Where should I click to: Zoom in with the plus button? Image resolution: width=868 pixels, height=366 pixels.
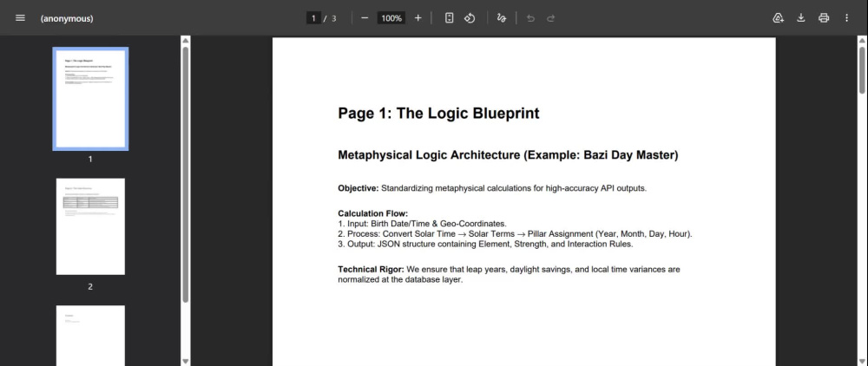coord(418,17)
